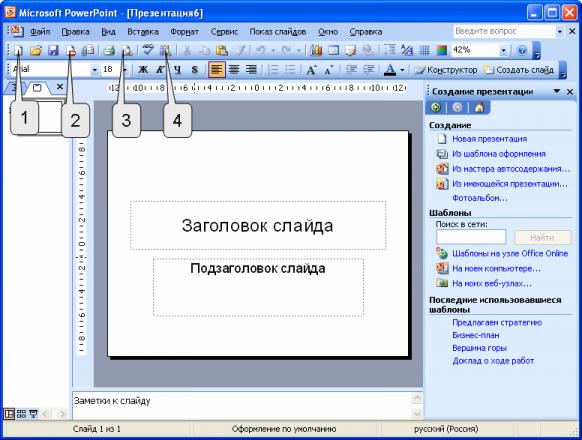Run the ABC spelling check
This screenshot has height=440, width=582.
click(x=148, y=50)
